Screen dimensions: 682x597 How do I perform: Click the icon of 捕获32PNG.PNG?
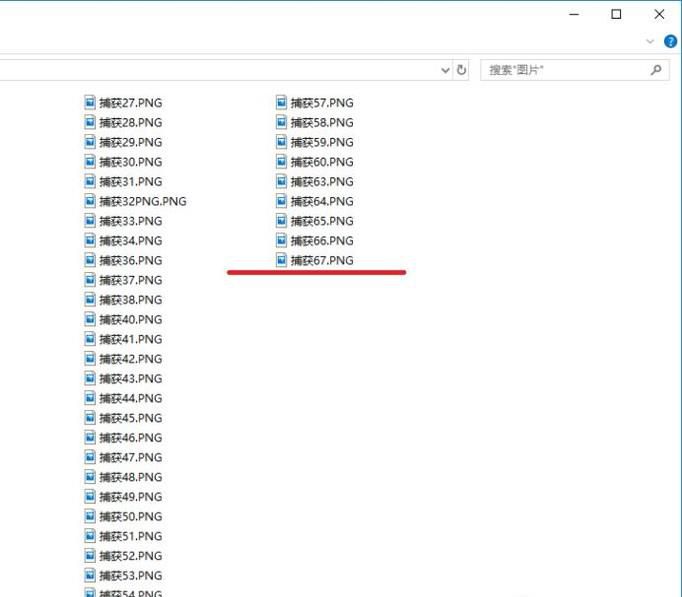(x=90, y=201)
